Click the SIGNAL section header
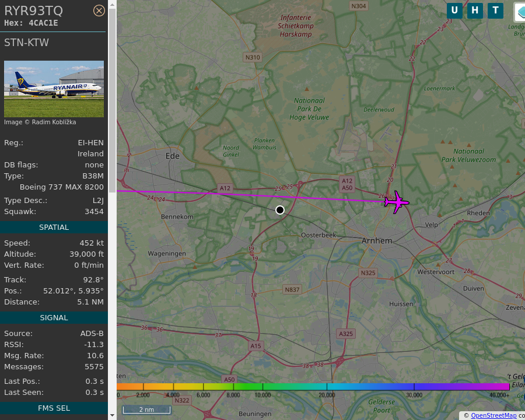525x420 pixels. coord(54,317)
